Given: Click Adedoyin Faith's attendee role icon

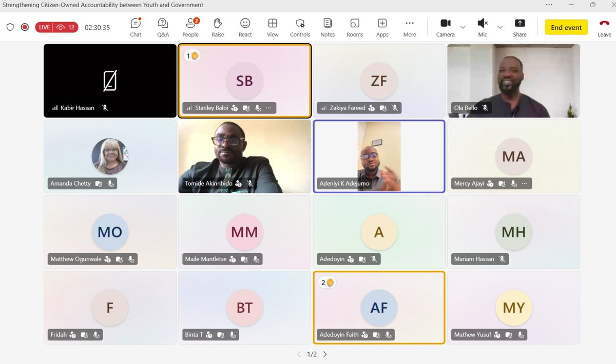Looking at the screenshot, I should (x=364, y=335).
